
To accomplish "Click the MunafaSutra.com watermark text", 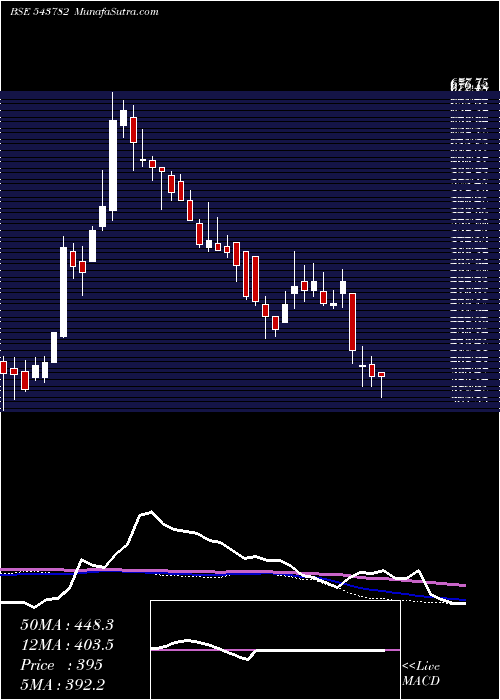I will click(x=117, y=11).
